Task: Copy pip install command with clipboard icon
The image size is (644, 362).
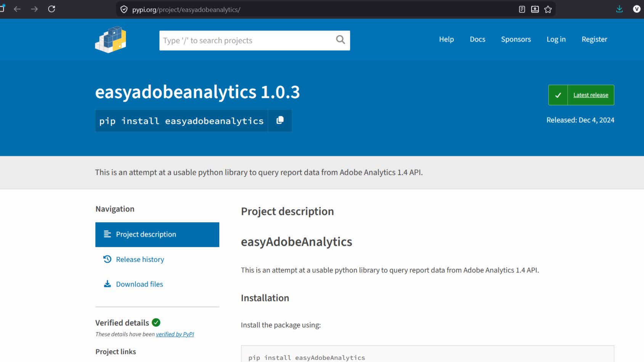Action: 280,120
